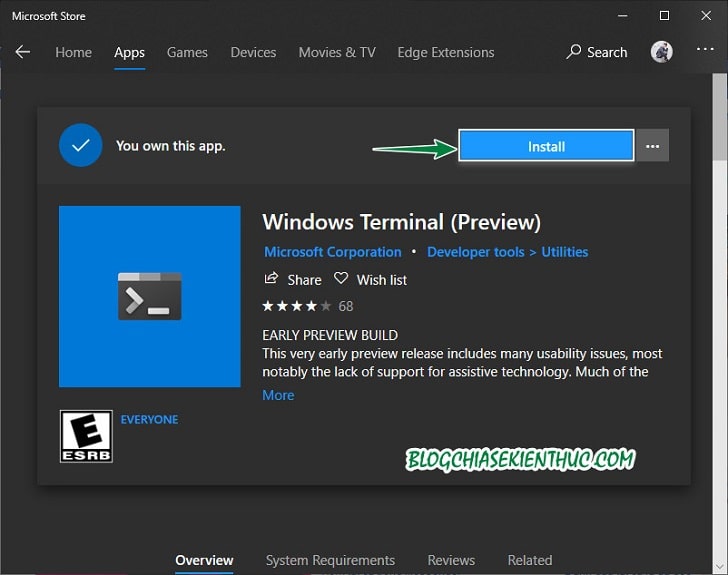Open the ellipsis menu beside Install
This screenshot has height=575, width=728.
(652, 146)
